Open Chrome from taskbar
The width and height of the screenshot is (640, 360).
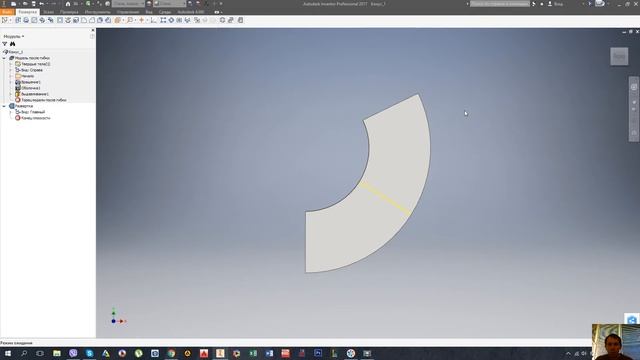(x=171, y=353)
